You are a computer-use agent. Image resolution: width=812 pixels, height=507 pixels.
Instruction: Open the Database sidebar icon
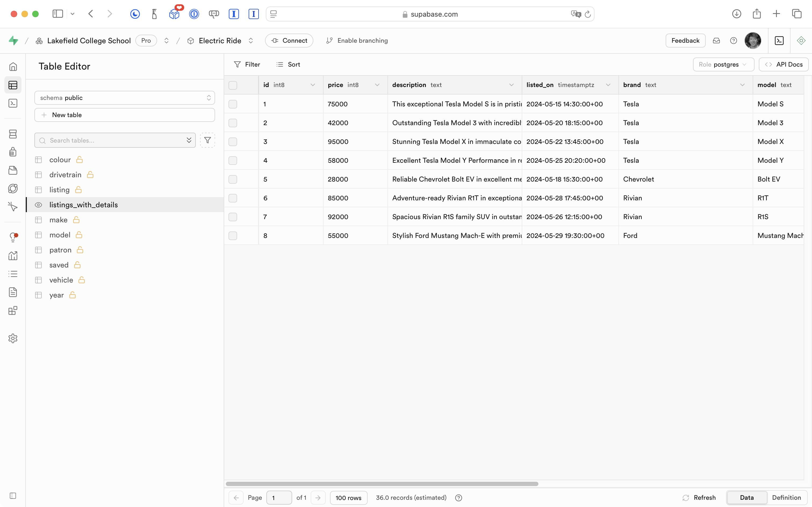13,134
